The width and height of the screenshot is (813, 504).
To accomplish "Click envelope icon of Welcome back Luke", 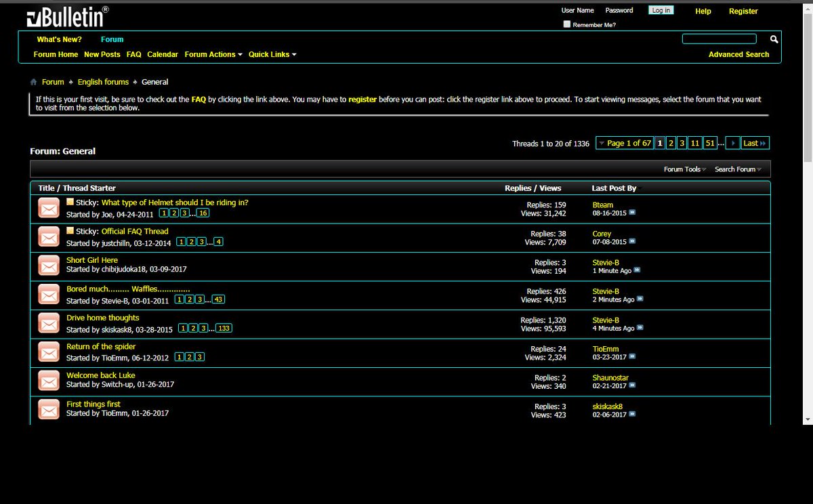I will tap(49, 381).
